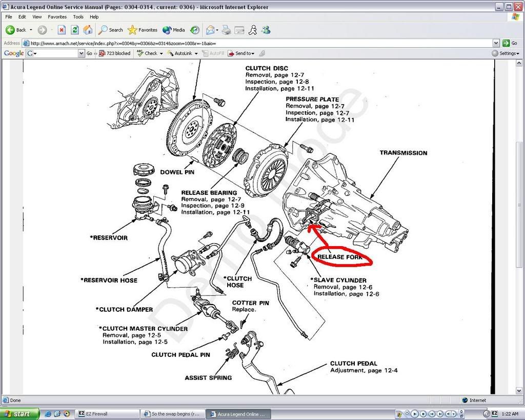Switch to 'So the swap begins' taskbar window

[x=172, y=414]
